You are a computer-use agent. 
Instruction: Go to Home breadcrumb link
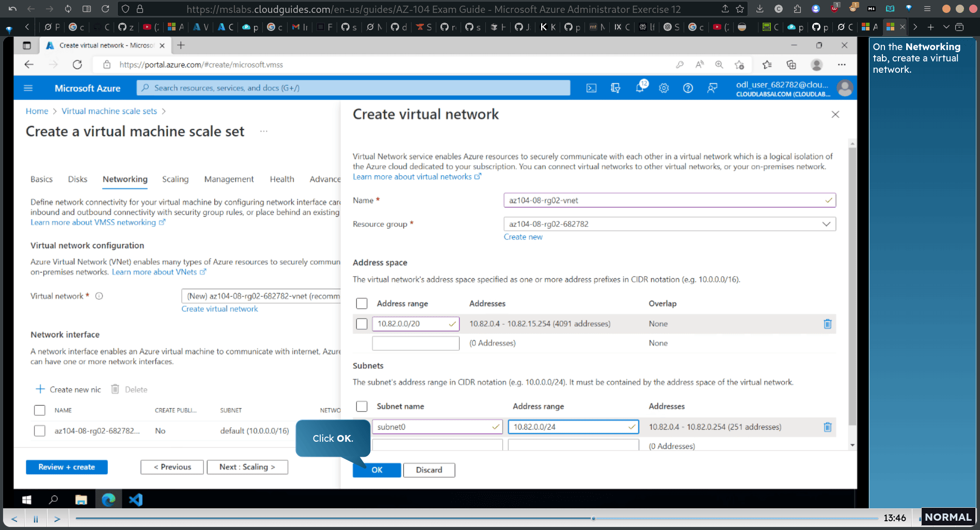(x=37, y=111)
